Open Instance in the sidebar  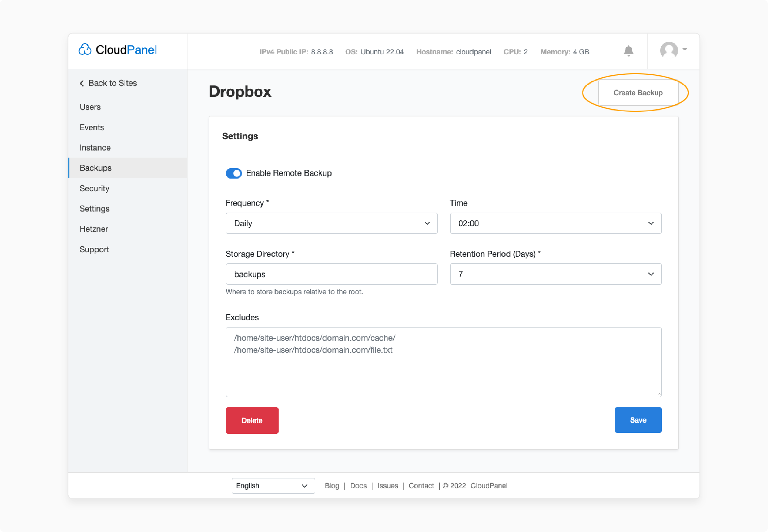[x=95, y=148]
